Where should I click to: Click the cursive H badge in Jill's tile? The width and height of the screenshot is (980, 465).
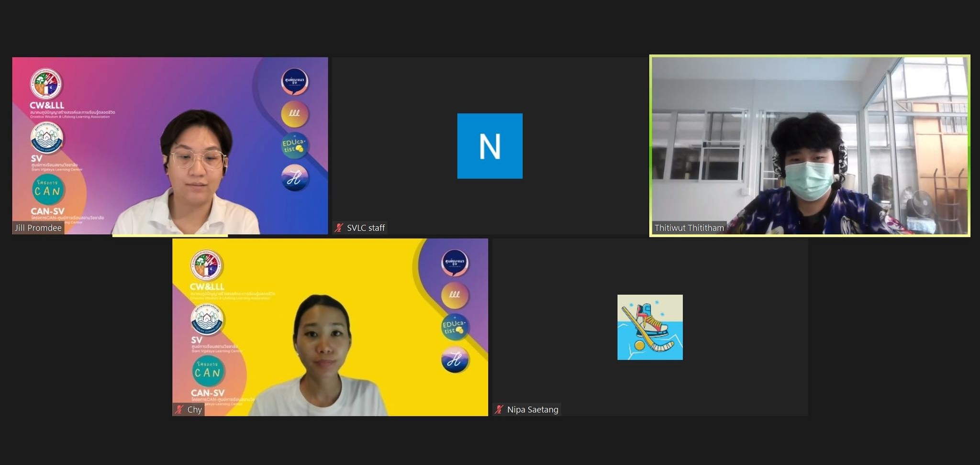(x=294, y=178)
